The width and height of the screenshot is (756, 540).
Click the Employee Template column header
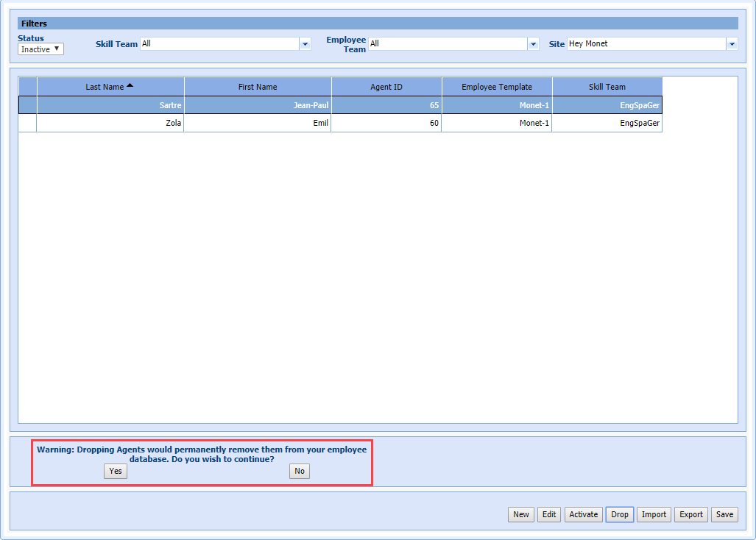(x=496, y=87)
